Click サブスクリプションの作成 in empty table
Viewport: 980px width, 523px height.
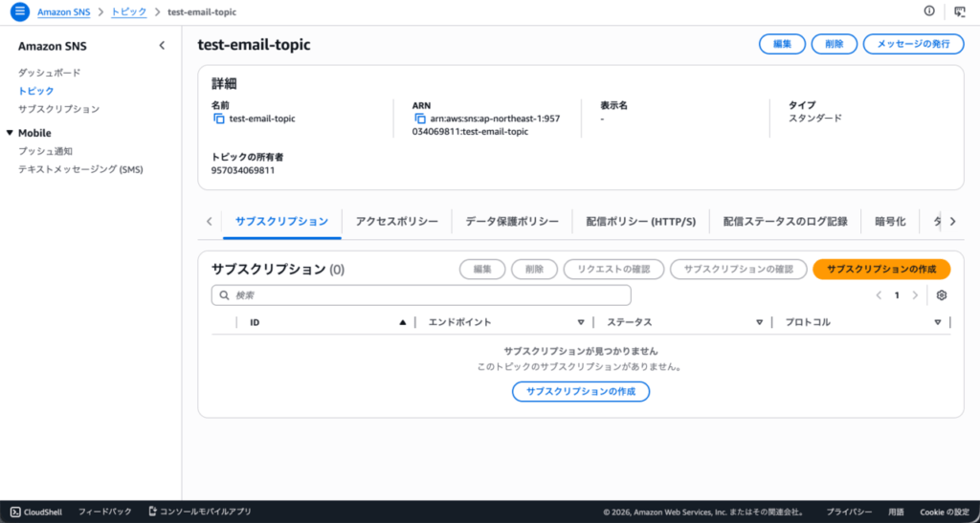[x=581, y=391]
